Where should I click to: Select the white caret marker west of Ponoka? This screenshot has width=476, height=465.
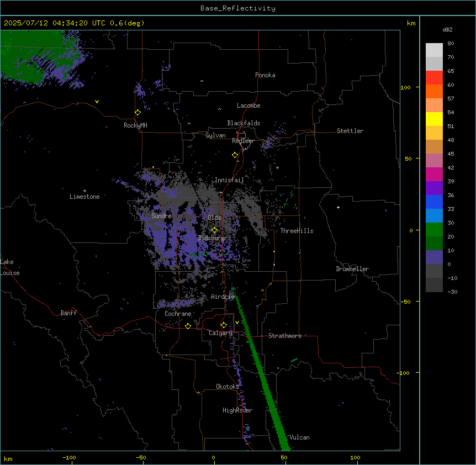click(202, 81)
